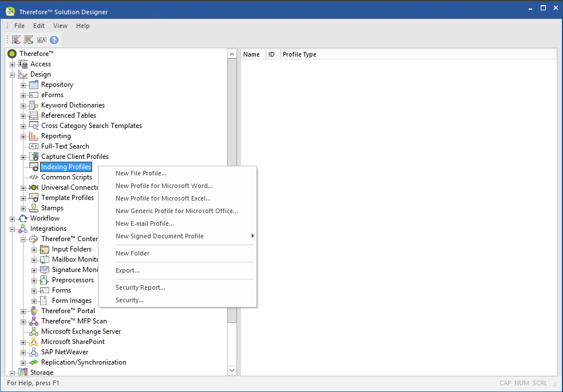Choose New Folder in context menu
This screenshot has width=563, height=392.
point(177,253)
